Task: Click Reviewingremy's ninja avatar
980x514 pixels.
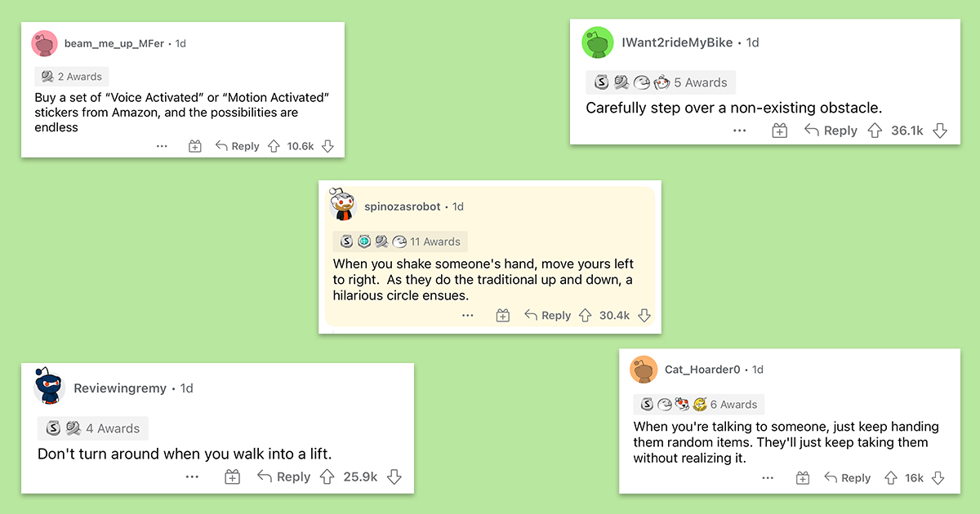Action: pos(50,388)
